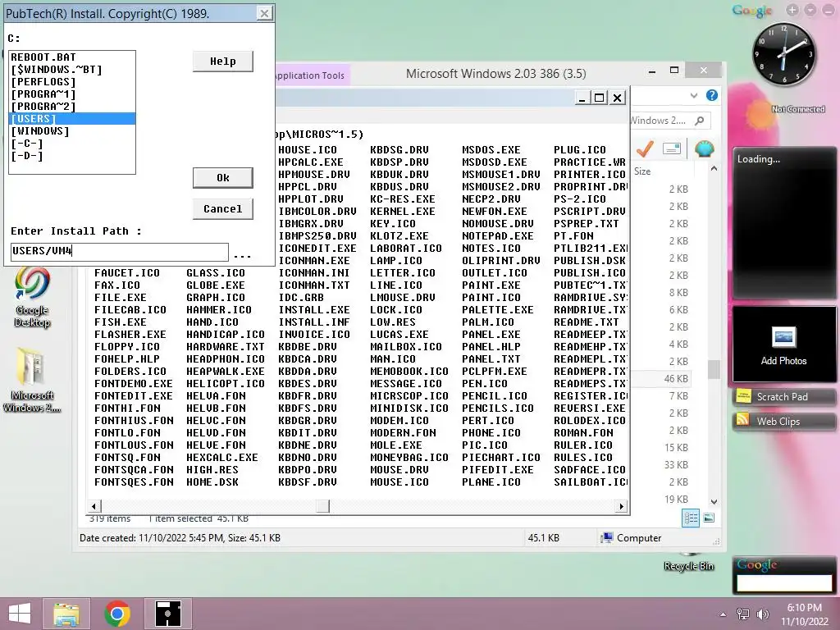This screenshot has width=840, height=630.
Task: Click the sidebar add gadget plus icon
Action: [792, 10]
